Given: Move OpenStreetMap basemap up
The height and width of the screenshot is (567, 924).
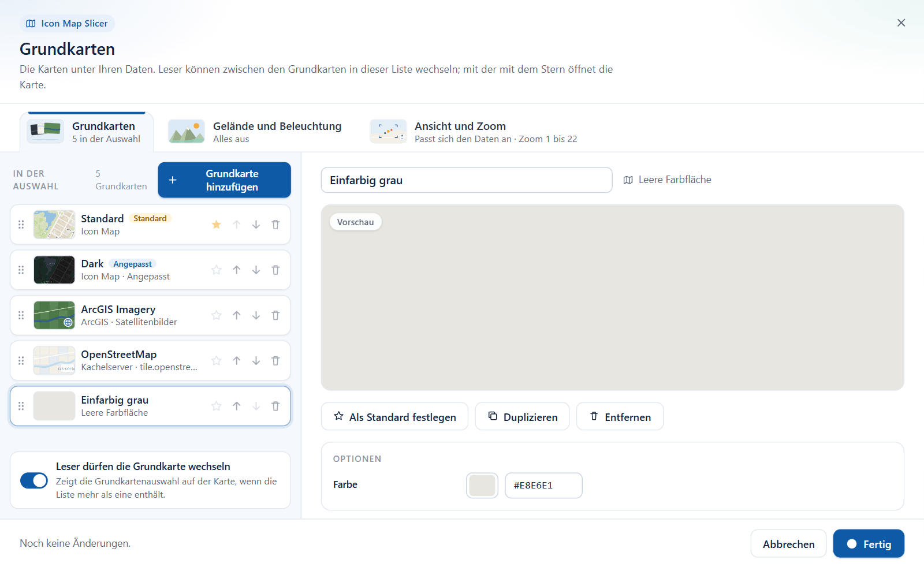Looking at the screenshot, I should pyautogui.click(x=237, y=361).
